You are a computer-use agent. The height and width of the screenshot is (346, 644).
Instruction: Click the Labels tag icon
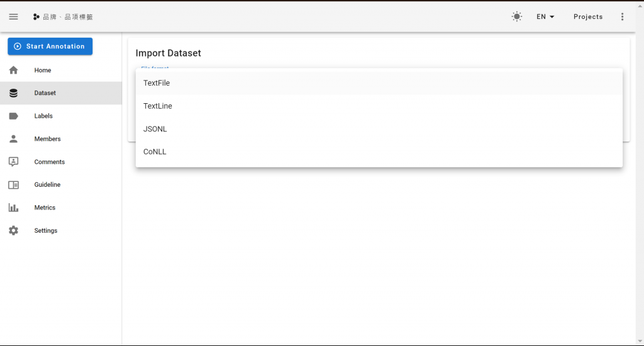tap(14, 116)
